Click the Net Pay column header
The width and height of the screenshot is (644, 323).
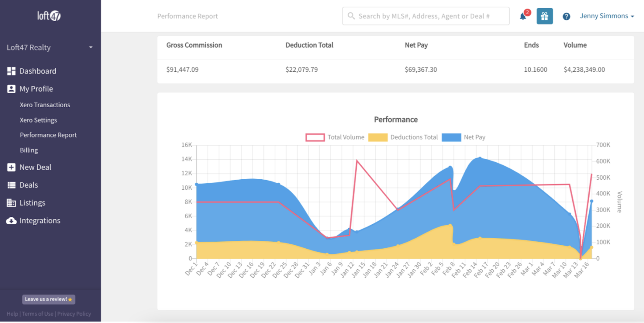[416, 45]
